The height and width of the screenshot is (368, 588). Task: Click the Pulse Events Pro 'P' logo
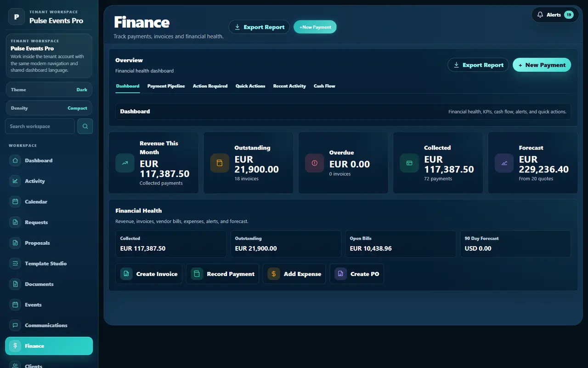pos(17,17)
